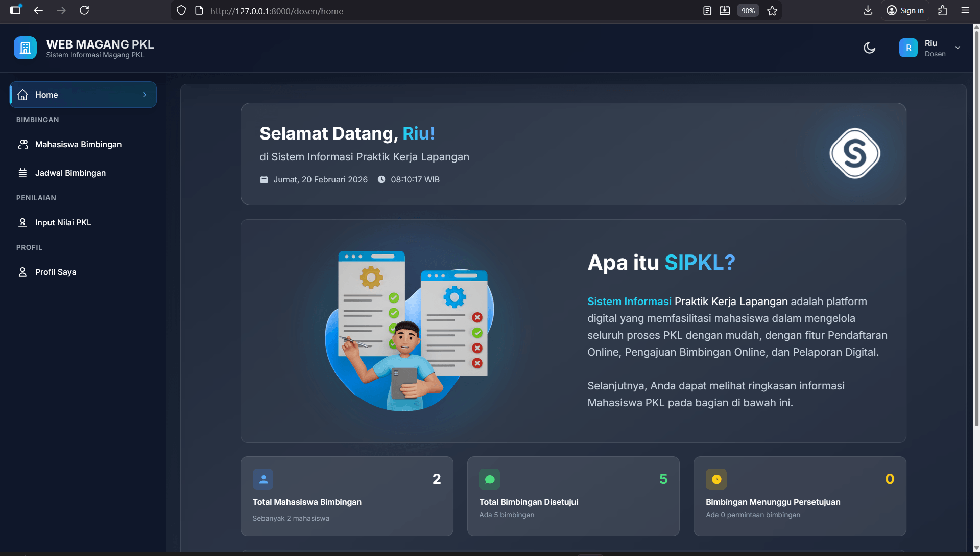The width and height of the screenshot is (980, 556).
Task: Click the Apa itu SIPKL? heading
Action: pos(661,263)
